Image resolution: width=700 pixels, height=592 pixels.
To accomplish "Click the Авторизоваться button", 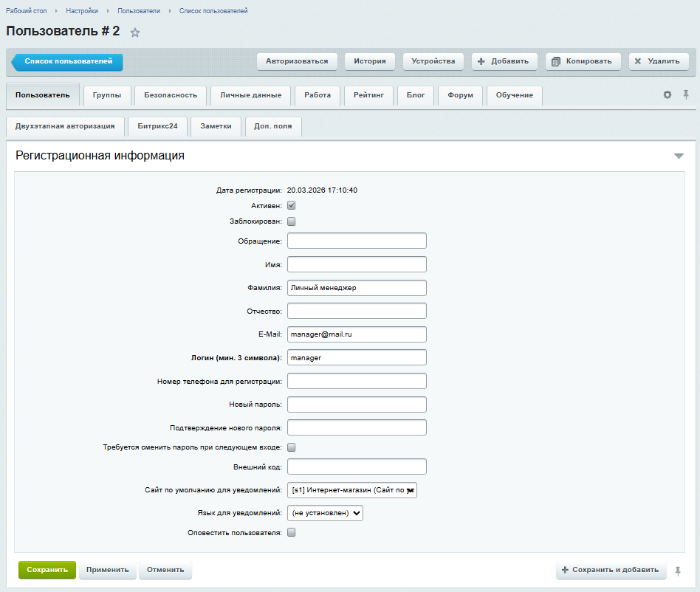I will pyautogui.click(x=297, y=61).
